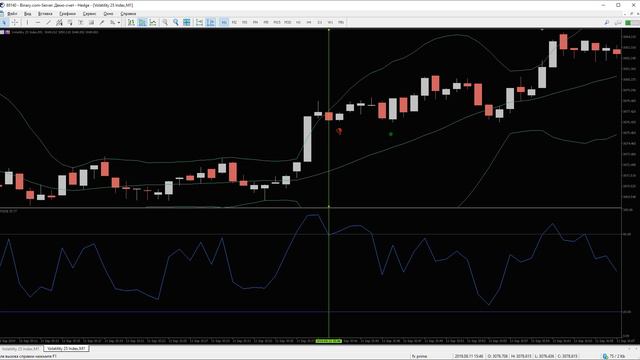This screenshot has height=360, width=640.
Task: Switch to the W1 timeframe
Action: (x=330, y=22)
